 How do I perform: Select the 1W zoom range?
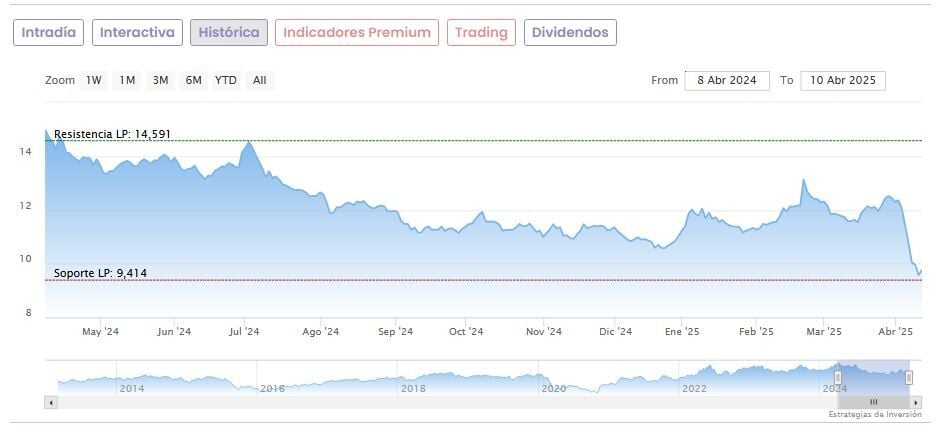(x=94, y=81)
